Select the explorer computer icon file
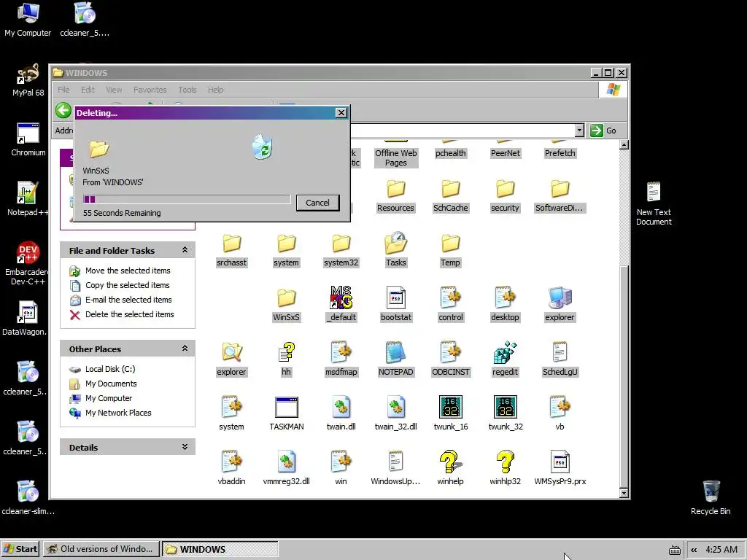The width and height of the screenshot is (747, 560). (x=560, y=305)
